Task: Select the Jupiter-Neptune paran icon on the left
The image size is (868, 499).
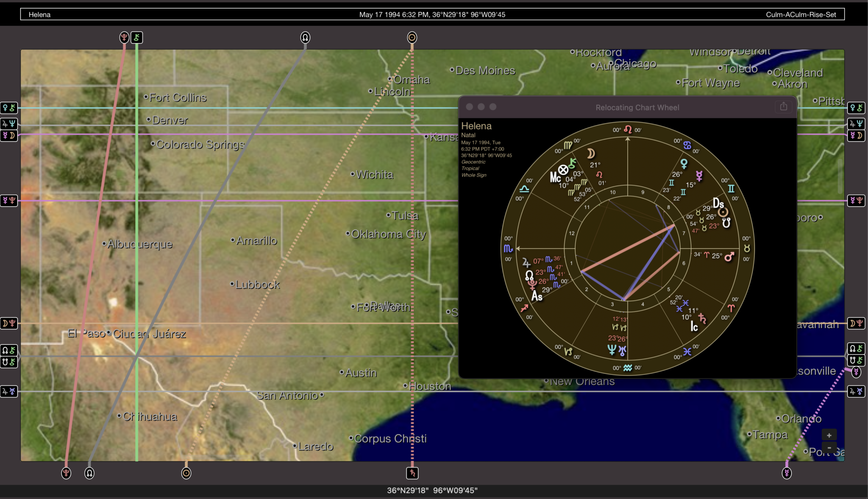Action: (9, 124)
